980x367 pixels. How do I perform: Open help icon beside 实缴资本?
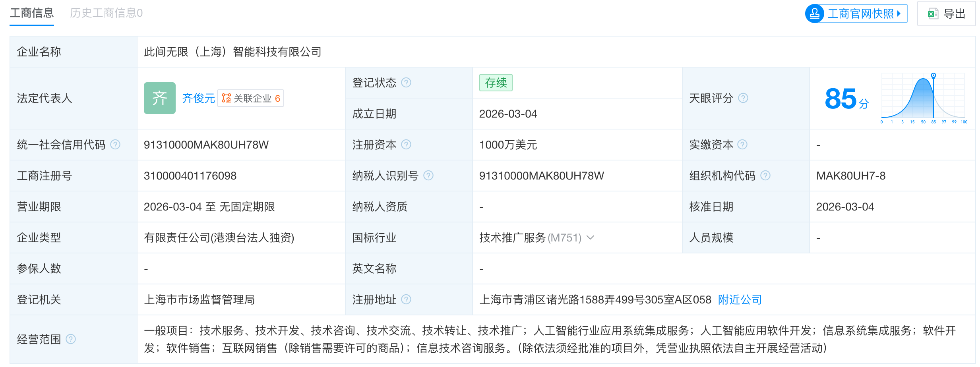pyautogui.click(x=743, y=145)
